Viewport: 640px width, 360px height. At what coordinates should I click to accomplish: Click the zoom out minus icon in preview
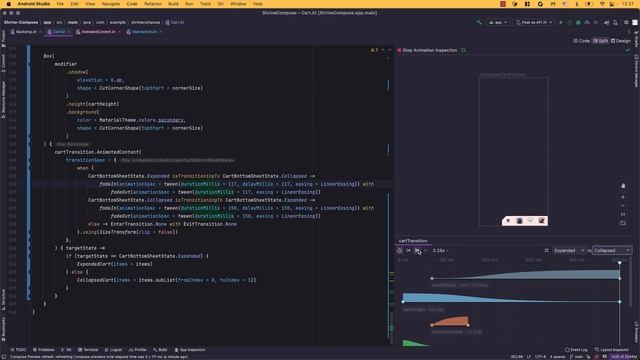[623, 206]
